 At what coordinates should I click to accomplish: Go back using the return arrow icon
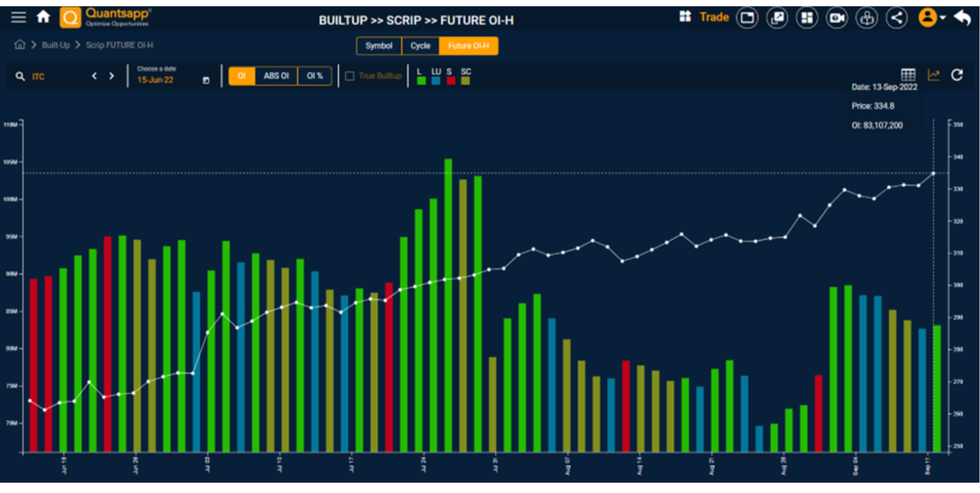click(963, 17)
